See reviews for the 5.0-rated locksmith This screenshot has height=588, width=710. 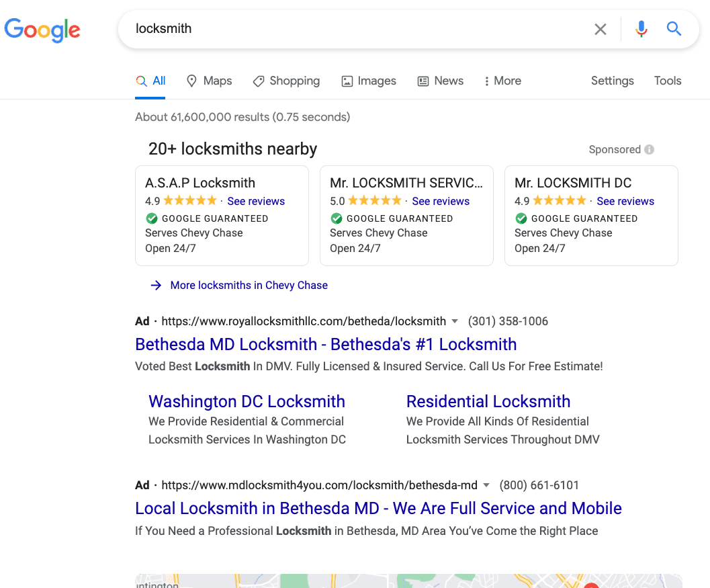click(441, 201)
